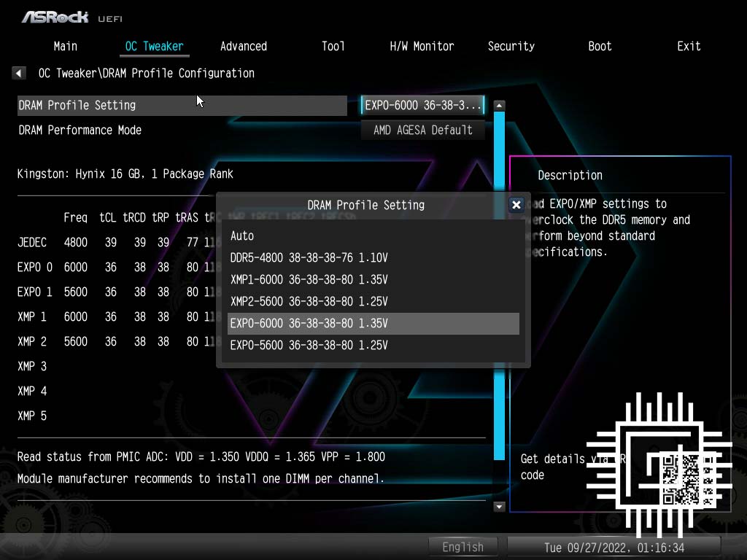Image resolution: width=747 pixels, height=560 pixels.
Task: Click the scrollbar down arrow
Action: (x=499, y=507)
